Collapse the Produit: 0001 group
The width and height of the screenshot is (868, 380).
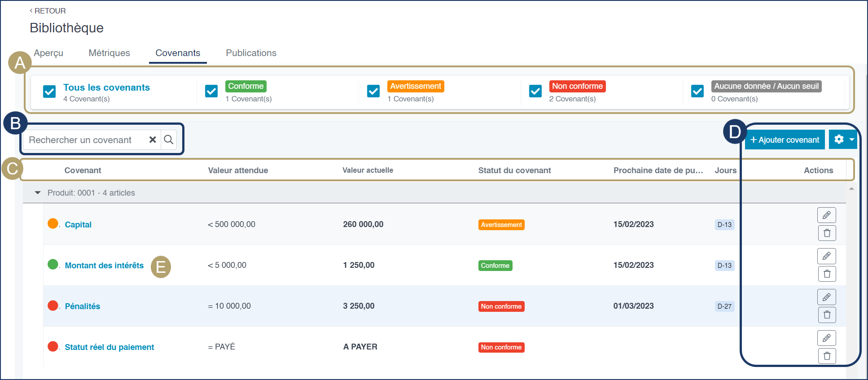[x=38, y=193]
